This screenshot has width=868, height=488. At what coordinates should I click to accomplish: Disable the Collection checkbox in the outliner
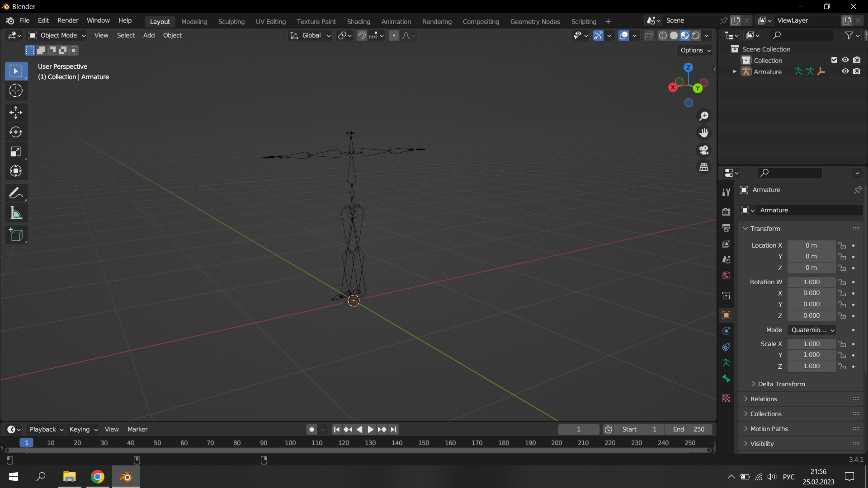[x=834, y=60]
